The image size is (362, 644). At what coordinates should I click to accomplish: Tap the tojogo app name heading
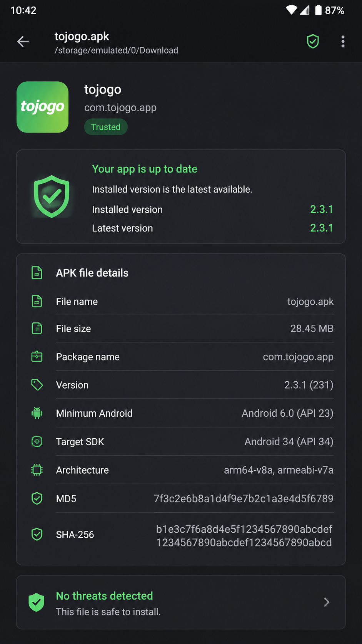click(x=103, y=89)
